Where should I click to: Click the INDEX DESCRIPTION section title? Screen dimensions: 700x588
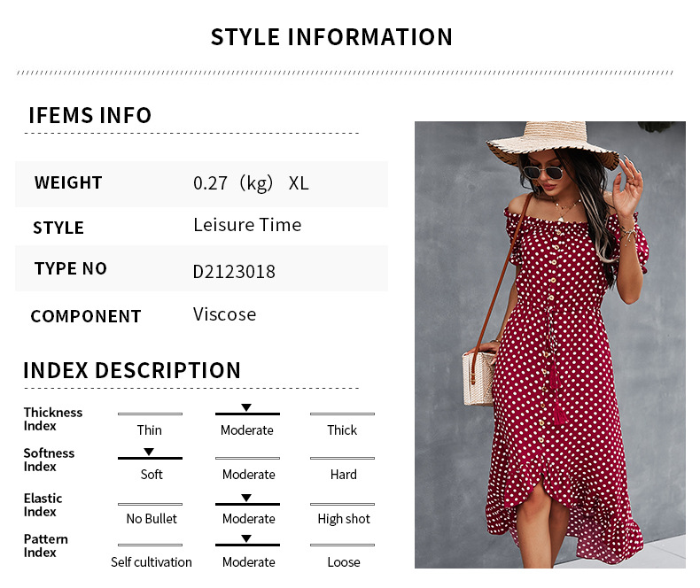(131, 370)
